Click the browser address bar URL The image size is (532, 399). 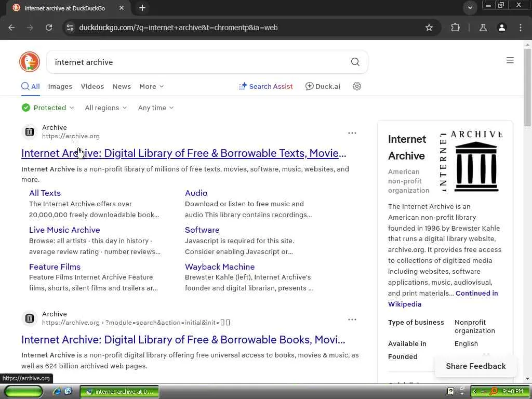point(178,28)
